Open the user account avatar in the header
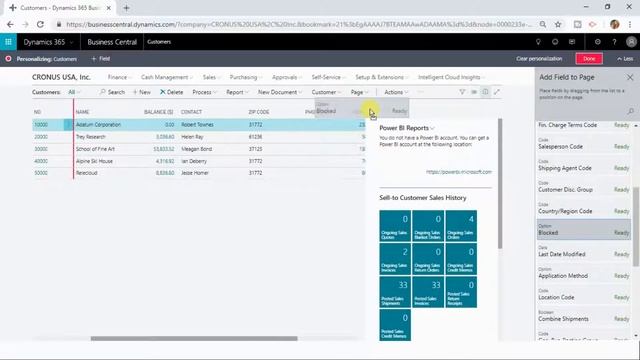 (631, 42)
